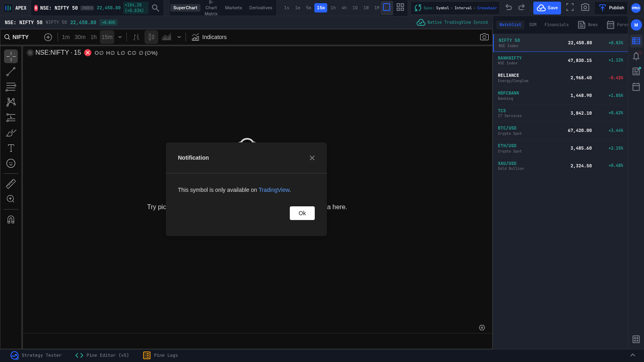
Task: Open the DOM tab
Action: [x=533, y=25]
